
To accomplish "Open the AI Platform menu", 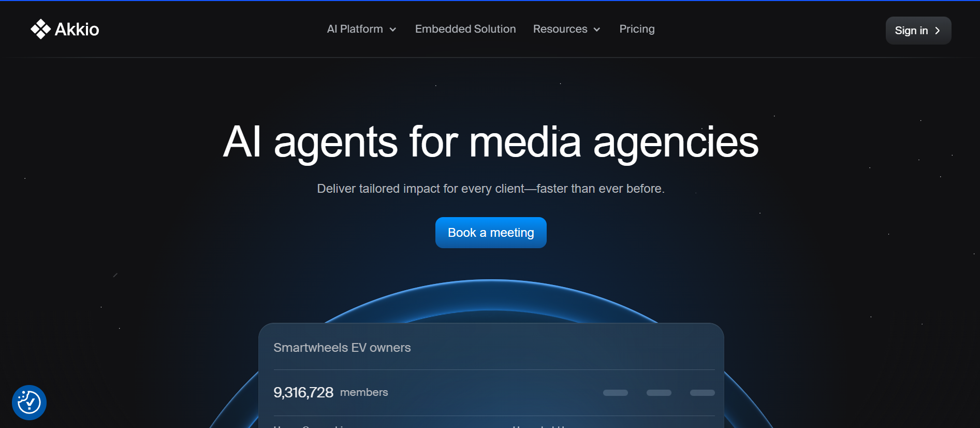I will click(361, 29).
